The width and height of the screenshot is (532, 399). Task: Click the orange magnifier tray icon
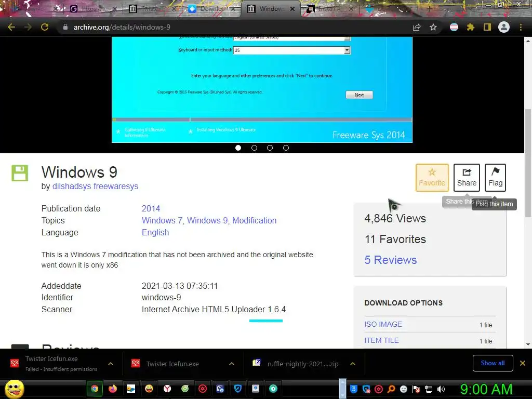(x=391, y=389)
